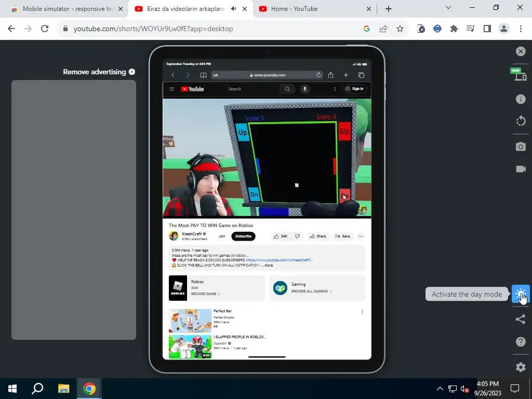
Task: Click the video Share button
Action: (x=318, y=236)
